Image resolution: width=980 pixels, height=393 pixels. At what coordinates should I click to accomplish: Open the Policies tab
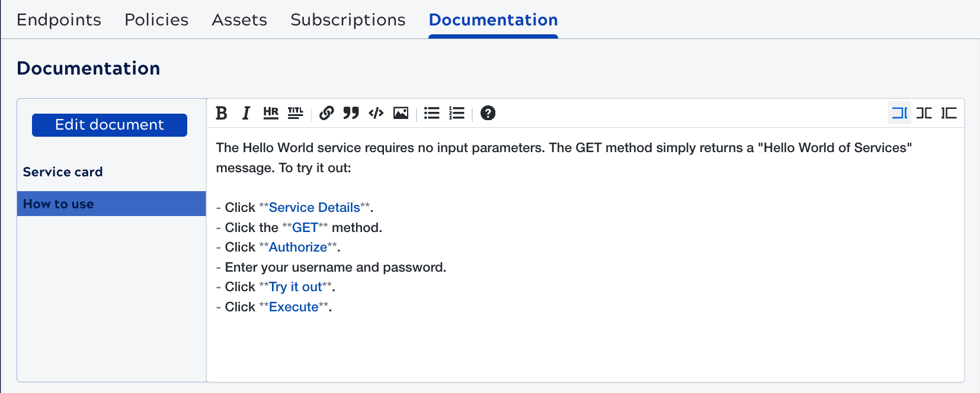coord(156,20)
